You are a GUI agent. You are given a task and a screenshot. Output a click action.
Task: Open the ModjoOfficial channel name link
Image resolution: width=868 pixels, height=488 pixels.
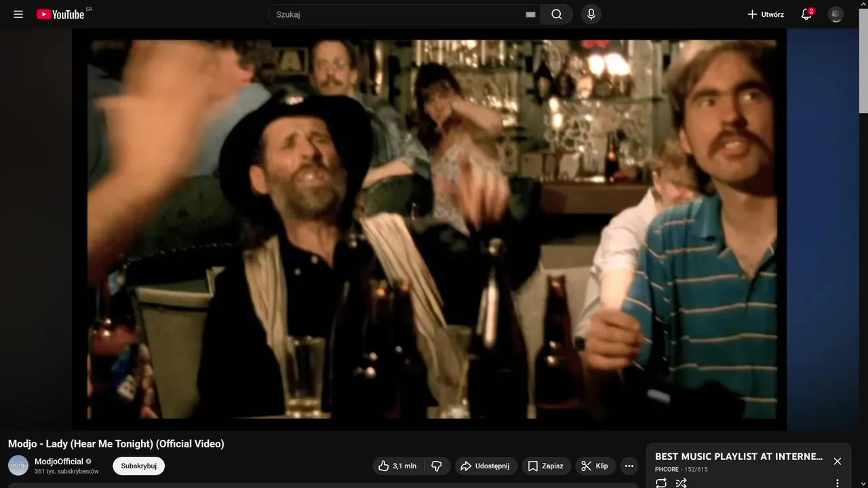coord(59,462)
